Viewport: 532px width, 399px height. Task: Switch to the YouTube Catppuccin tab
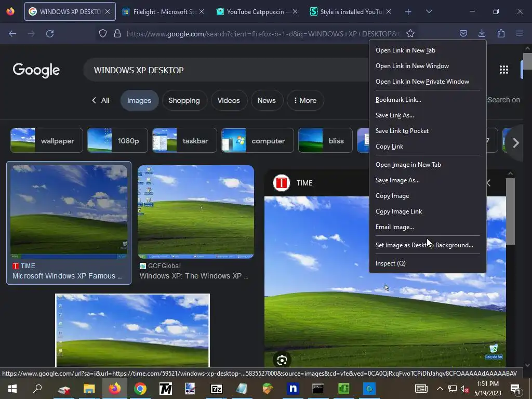(x=257, y=11)
